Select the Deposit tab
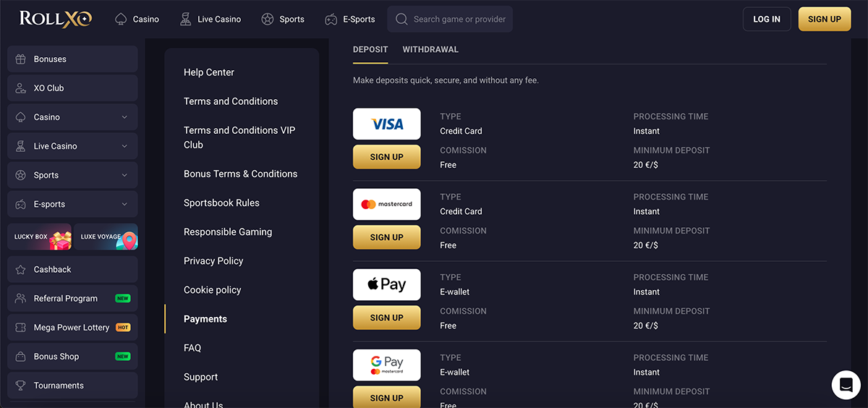The height and width of the screenshot is (408, 868). click(x=370, y=49)
